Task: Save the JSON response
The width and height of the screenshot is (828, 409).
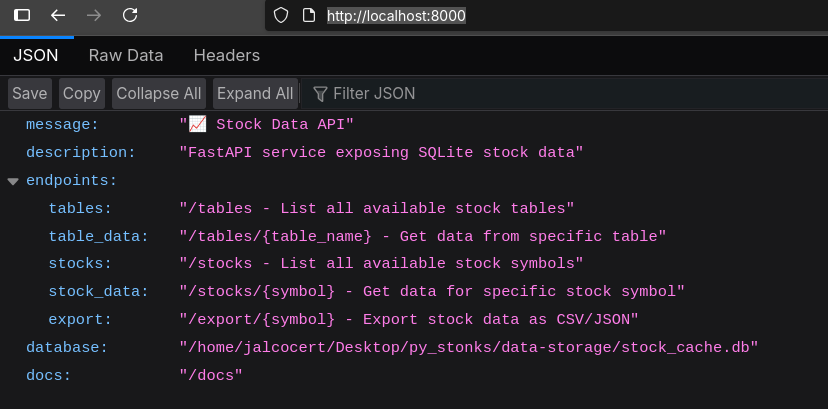Action: [30, 93]
